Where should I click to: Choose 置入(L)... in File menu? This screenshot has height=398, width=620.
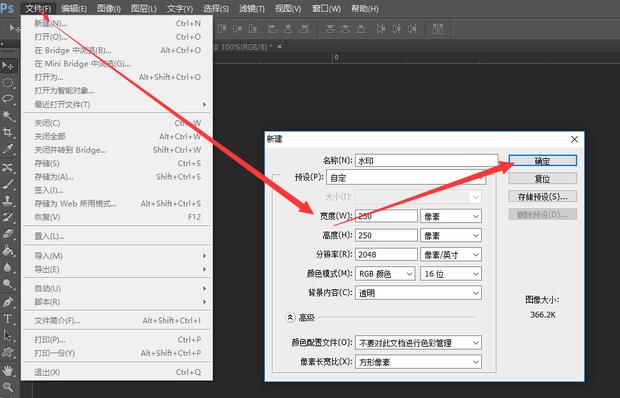click(117, 236)
